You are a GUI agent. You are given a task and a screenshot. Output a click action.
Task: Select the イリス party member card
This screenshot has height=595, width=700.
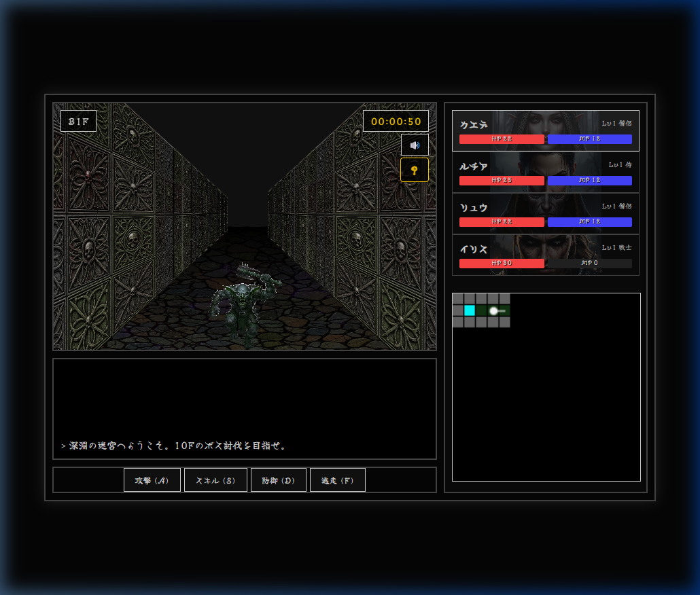tap(546, 255)
